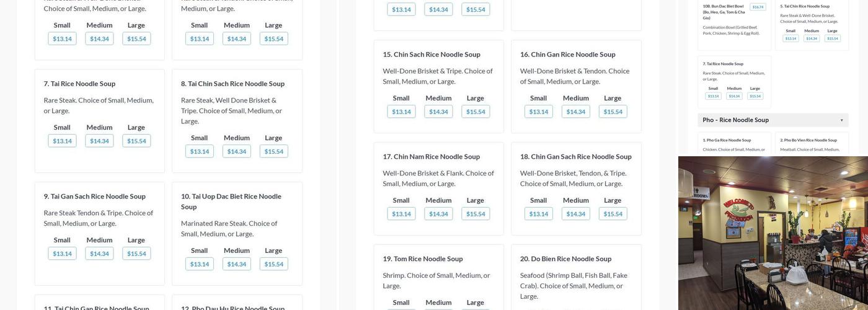Pick Medium $14.34 for 9. Tai Gan Sach
This screenshot has height=310, width=868.
[x=99, y=254]
